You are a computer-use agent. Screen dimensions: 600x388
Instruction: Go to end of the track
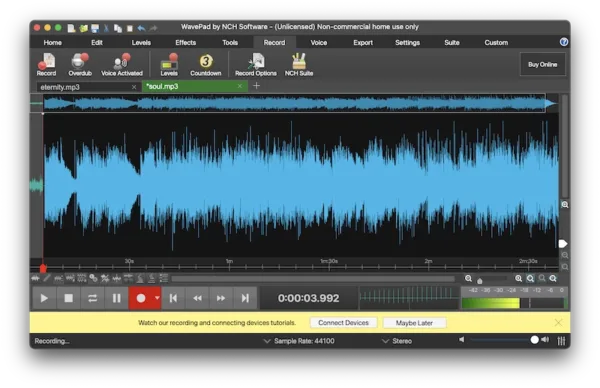tap(245, 298)
